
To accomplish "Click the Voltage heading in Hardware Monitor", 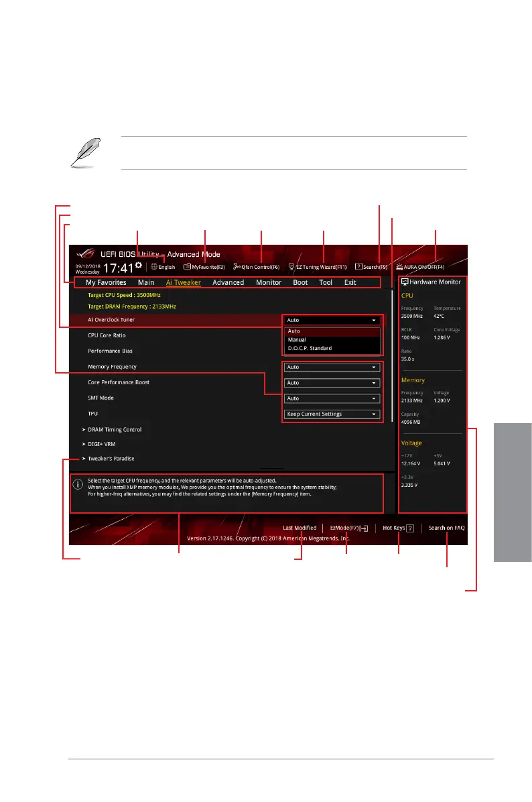I will [x=411, y=443].
